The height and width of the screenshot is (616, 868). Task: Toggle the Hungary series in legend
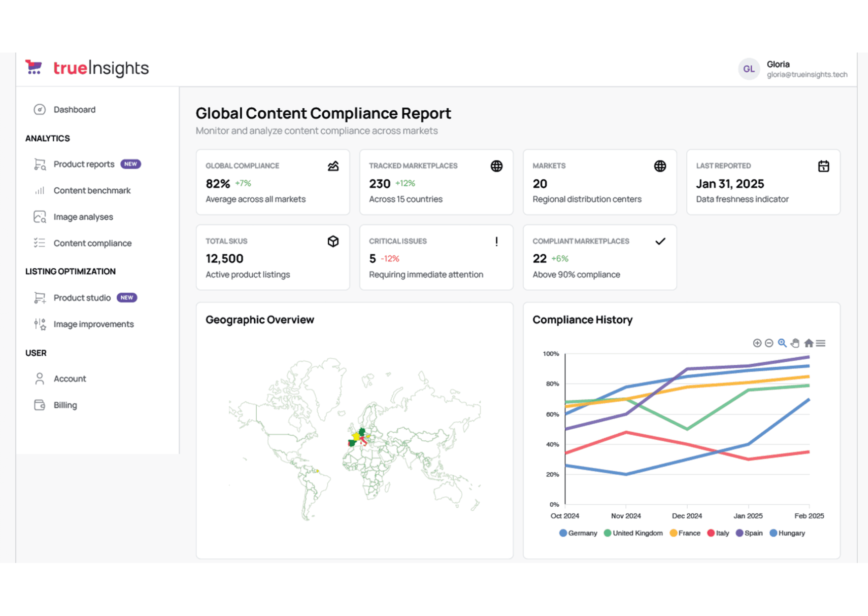(787, 533)
